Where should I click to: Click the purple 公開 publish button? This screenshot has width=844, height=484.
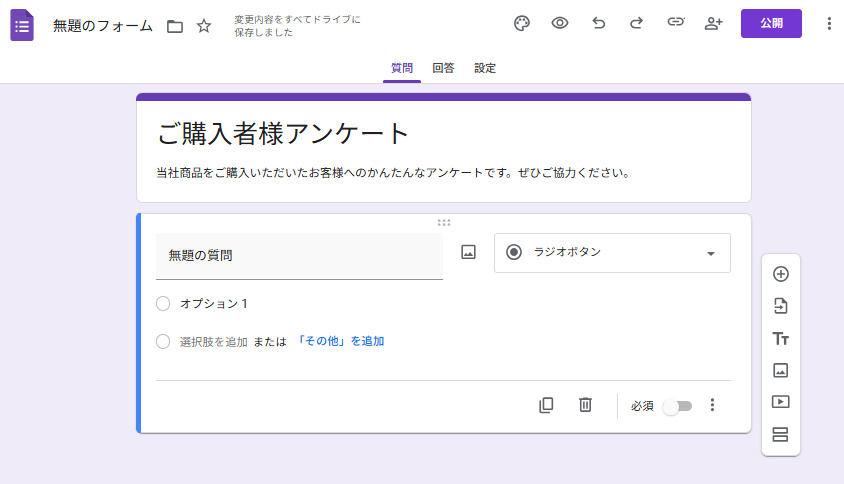[x=771, y=24]
